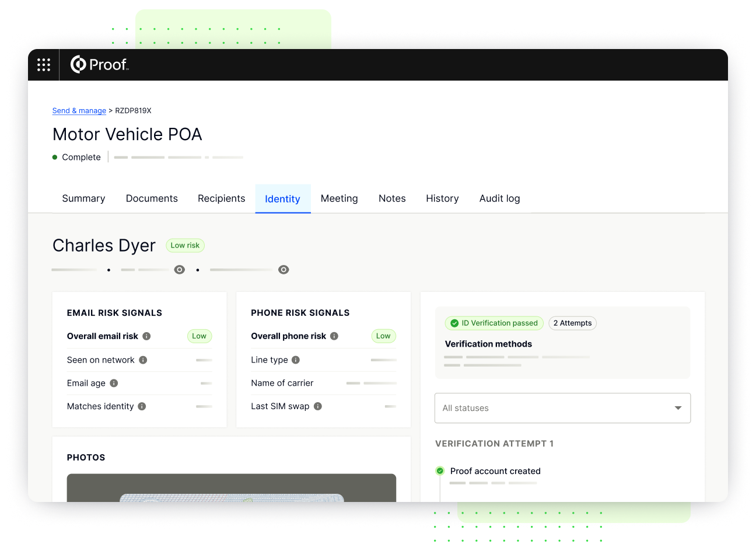Viewport: 756px width, 551px height.
Task: View the History tab
Action: pyautogui.click(x=442, y=198)
